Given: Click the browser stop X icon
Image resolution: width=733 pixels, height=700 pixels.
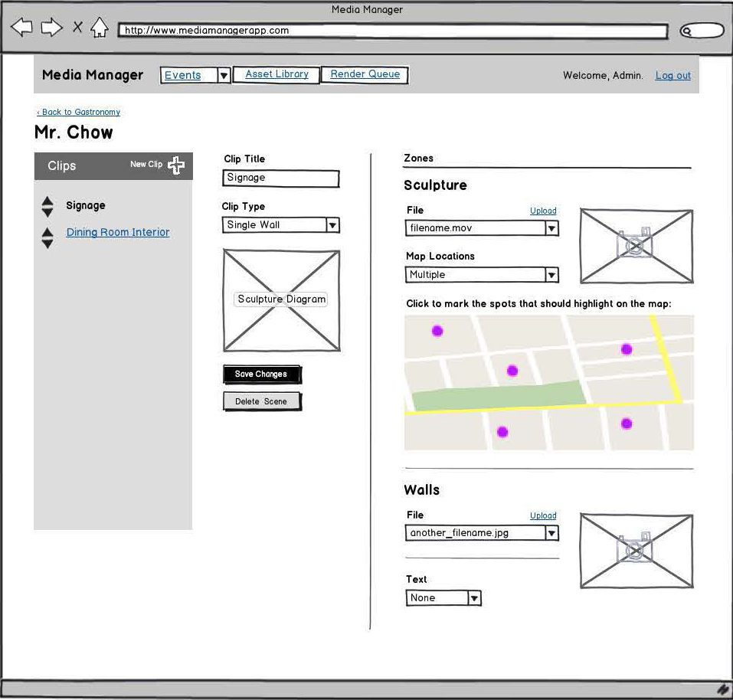Looking at the screenshot, I should click(x=77, y=27).
